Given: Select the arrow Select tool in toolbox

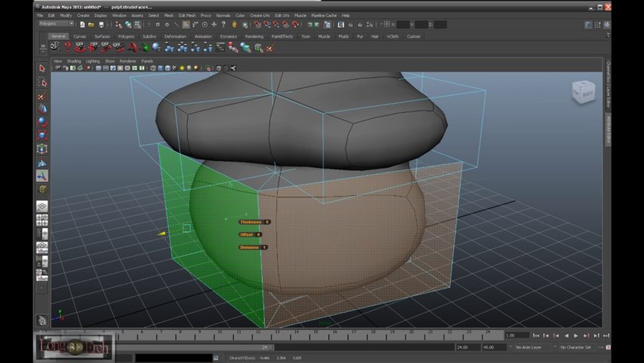Looking at the screenshot, I should [x=42, y=69].
